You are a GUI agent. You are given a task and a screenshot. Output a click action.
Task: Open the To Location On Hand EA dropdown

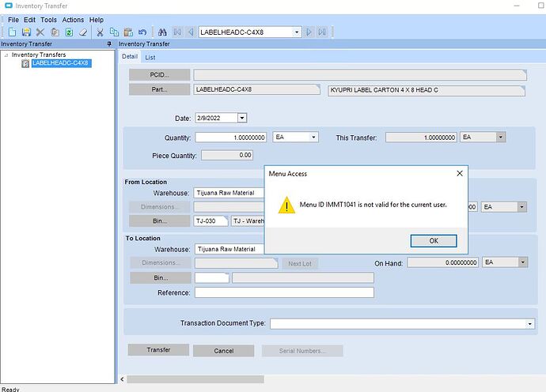click(522, 262)
